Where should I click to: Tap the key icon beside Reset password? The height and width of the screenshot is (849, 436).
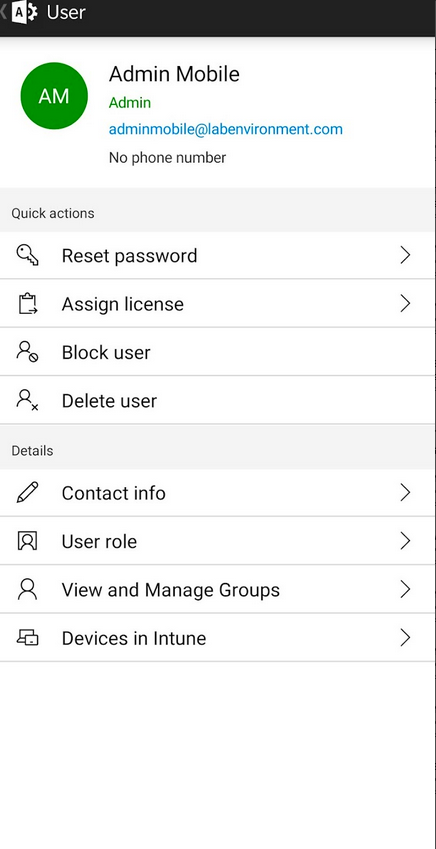[27, 255]
